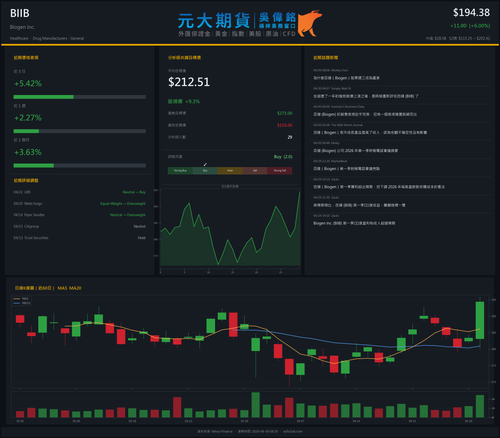Click the Equal-Weight → Overweight rating change

click(x=123, y=204)
